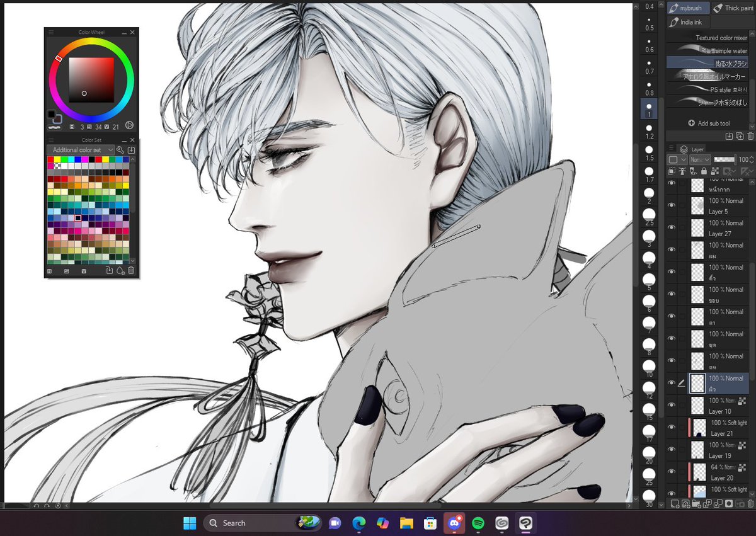
Task: Pick brush size 30 preset
Action: [649, 498]
